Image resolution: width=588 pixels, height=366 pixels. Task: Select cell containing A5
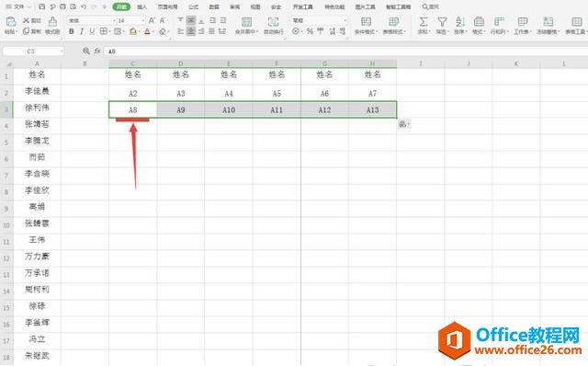point(277,93)
